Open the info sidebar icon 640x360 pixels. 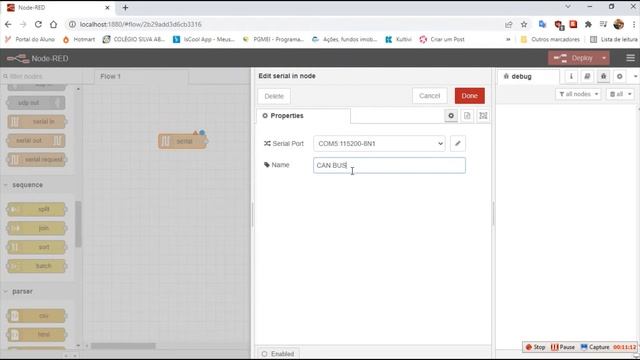coord(571,76)
